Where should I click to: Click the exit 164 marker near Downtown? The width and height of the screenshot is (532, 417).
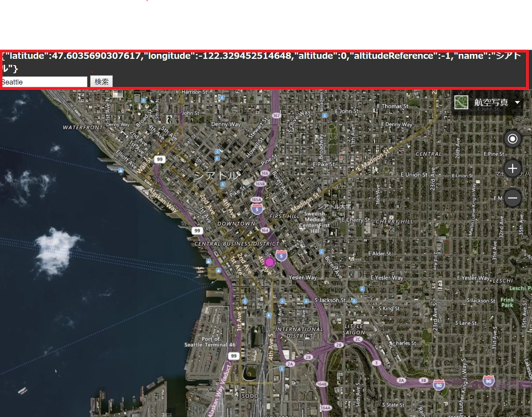[265, 230]
